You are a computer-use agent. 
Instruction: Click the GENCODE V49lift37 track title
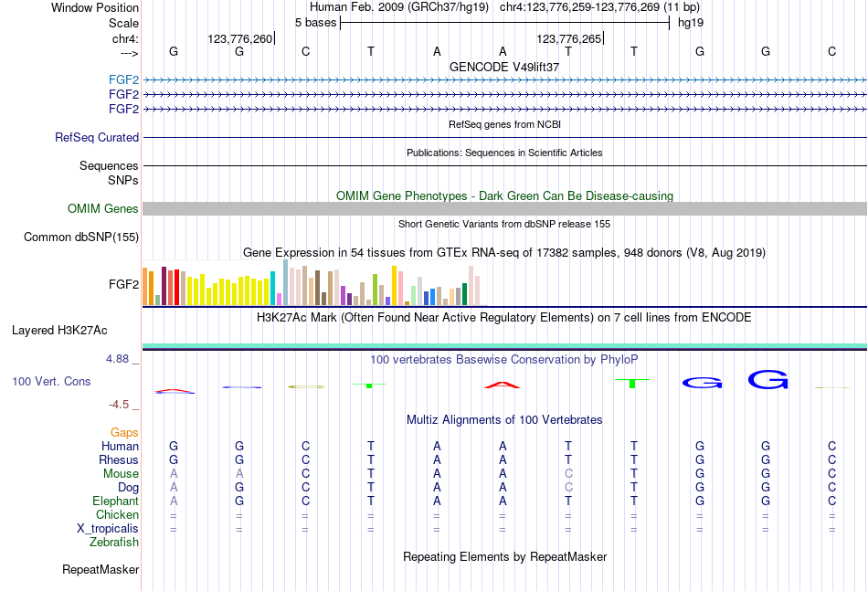coord(504,67)
